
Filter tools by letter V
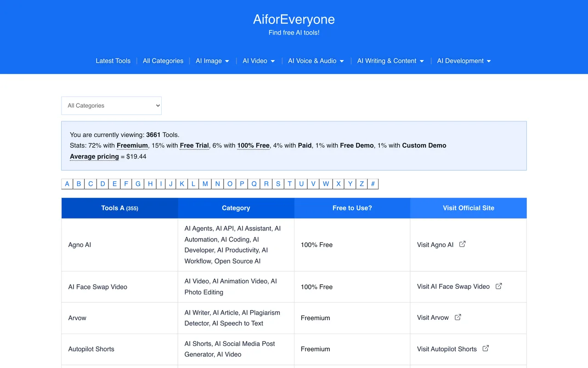coord(313,184)
